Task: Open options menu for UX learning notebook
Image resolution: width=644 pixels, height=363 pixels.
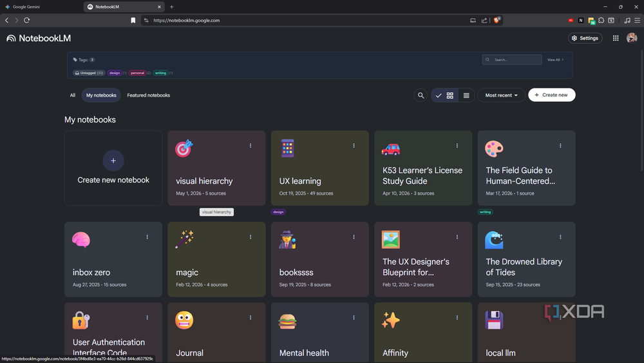Action: tap(354, 146)
